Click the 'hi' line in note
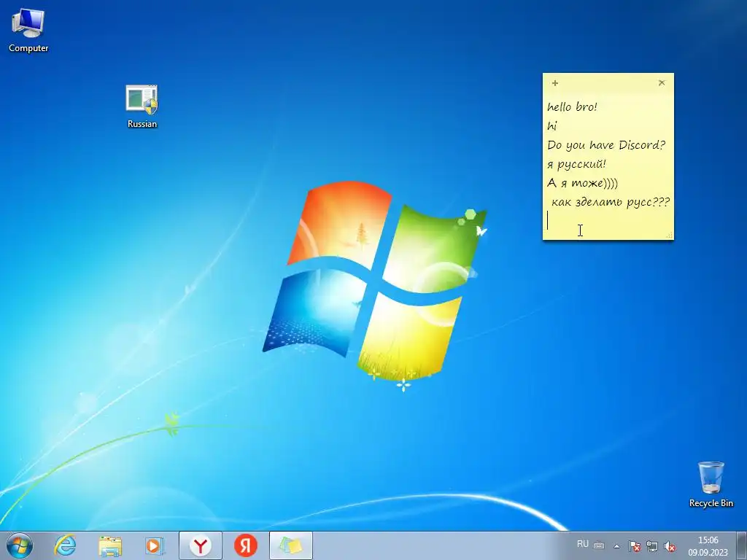 click(552, 125)
